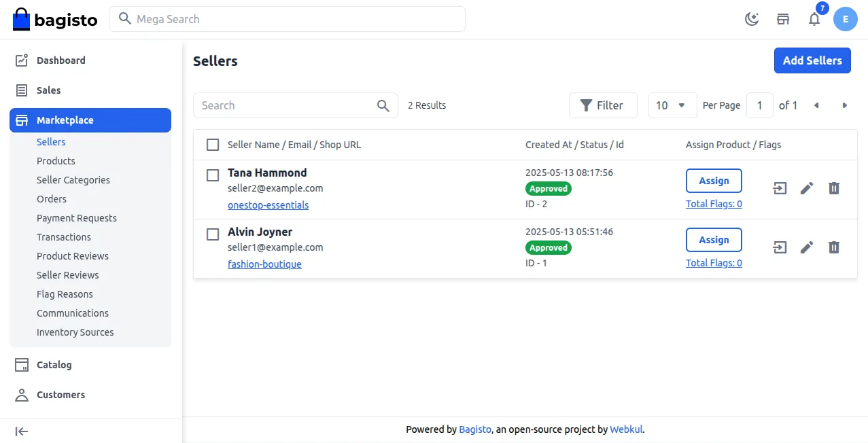Toggle dark mode moon icon
This screenshot has width=868, height=443.
pyautogui.click(x=752, y=19)
